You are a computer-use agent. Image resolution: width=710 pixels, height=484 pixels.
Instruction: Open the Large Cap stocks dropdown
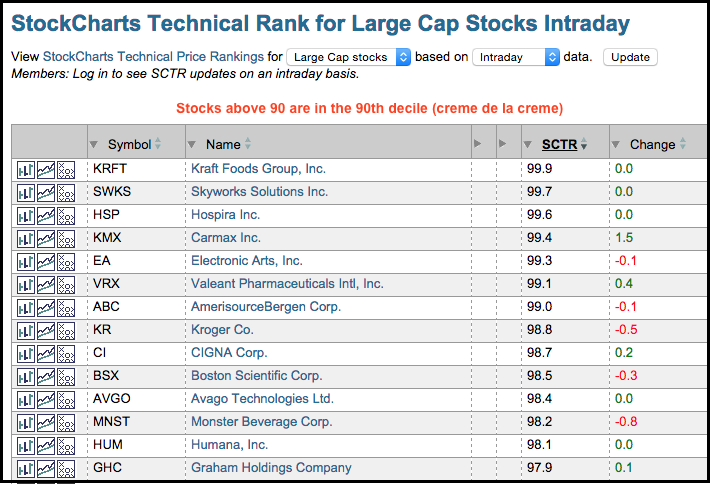point(348,57)
